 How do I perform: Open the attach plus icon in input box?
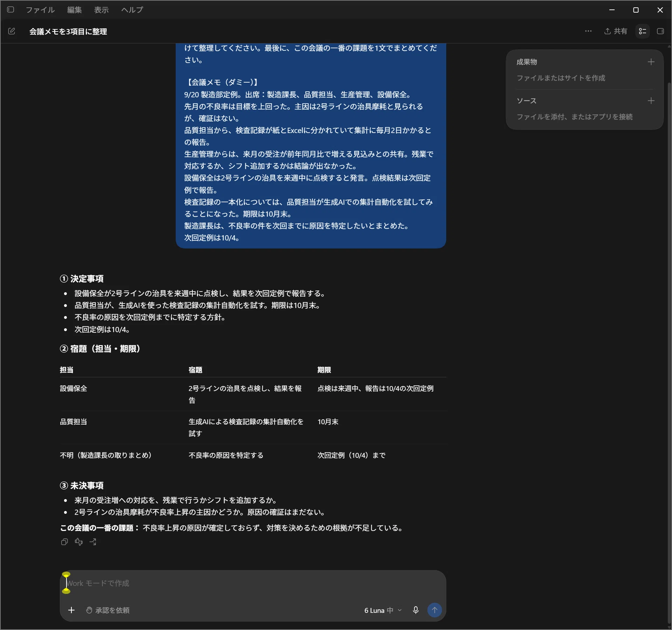point(71,610)
